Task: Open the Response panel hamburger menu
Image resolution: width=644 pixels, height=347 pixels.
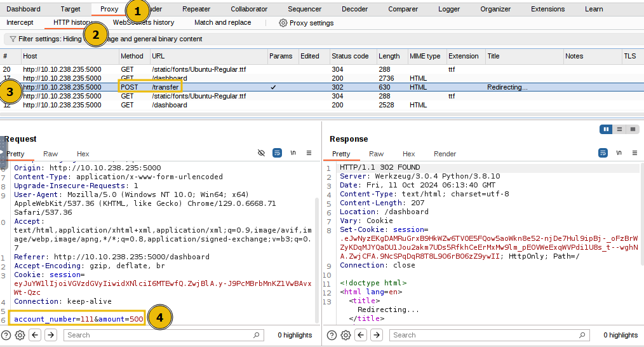Action: (x=634, y=153)
